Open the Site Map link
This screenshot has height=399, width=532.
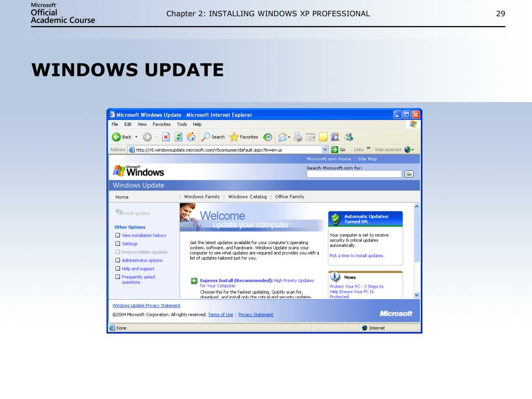coord(367,159)
